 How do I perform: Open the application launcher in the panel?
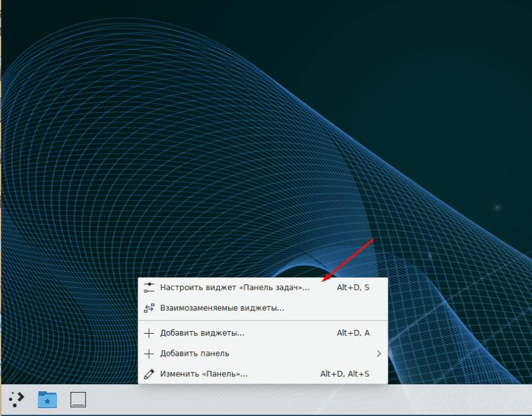click(x=16, y=399)
